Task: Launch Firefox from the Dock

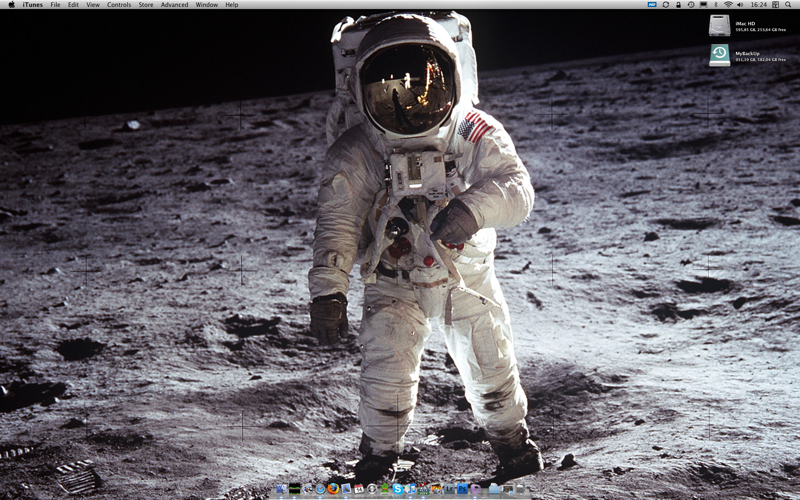Action: (333, 489)
